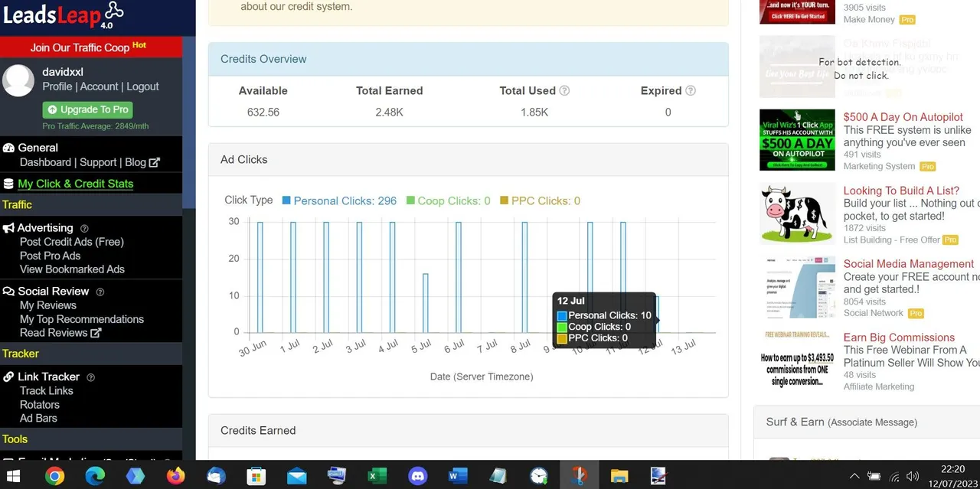Viewport: 980px width, 489px height.
Task: Click the Windows Start button
Action: pos(13,476)
